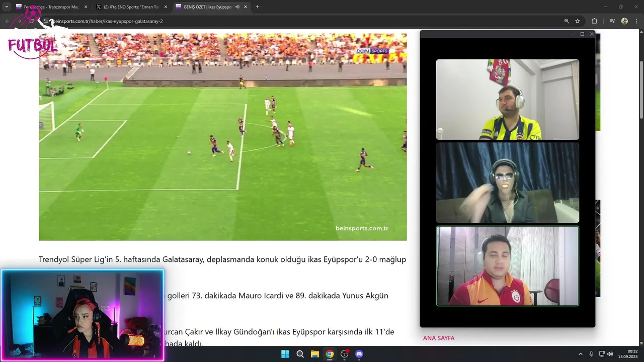Viewport: 644px width, 362px height.
Task: Open Discord from the taskbar
Action: tap(359, 354)
